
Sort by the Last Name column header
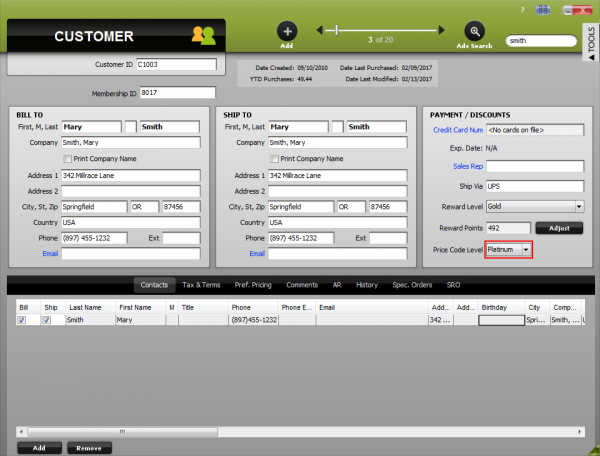point(90,308)
